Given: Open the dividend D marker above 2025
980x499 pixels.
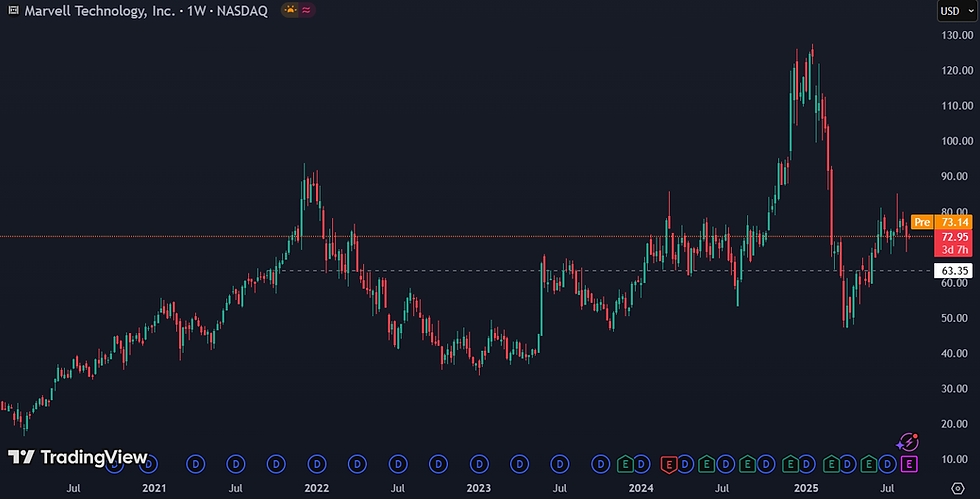Looking at the screenshot, I should 806,464.
